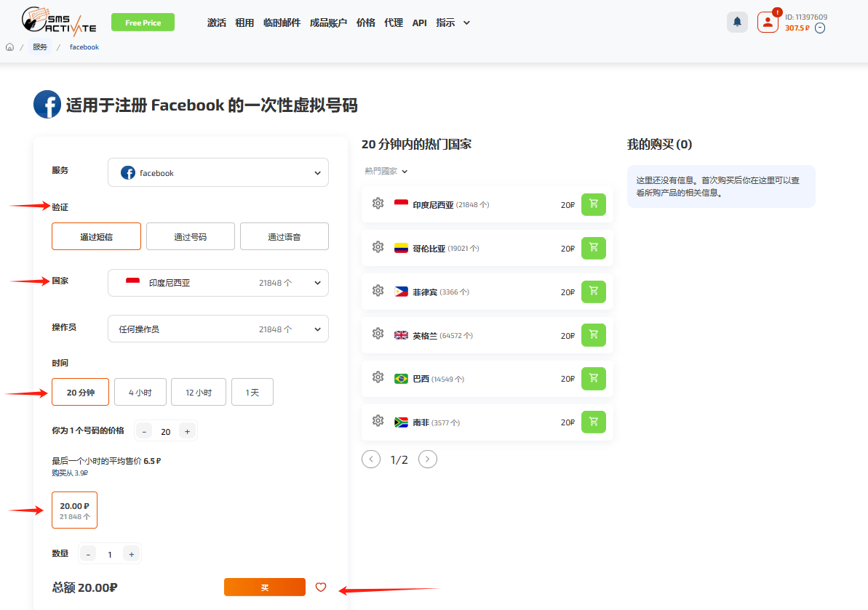Click the 购买从 3.9₽ link

70,473
